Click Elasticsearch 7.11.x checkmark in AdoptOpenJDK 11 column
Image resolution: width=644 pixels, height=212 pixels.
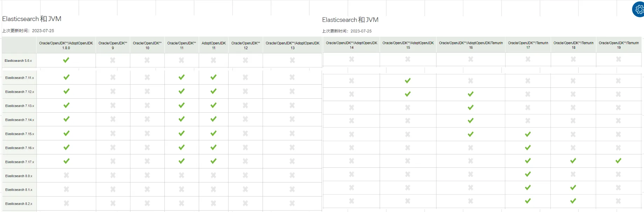213,77
